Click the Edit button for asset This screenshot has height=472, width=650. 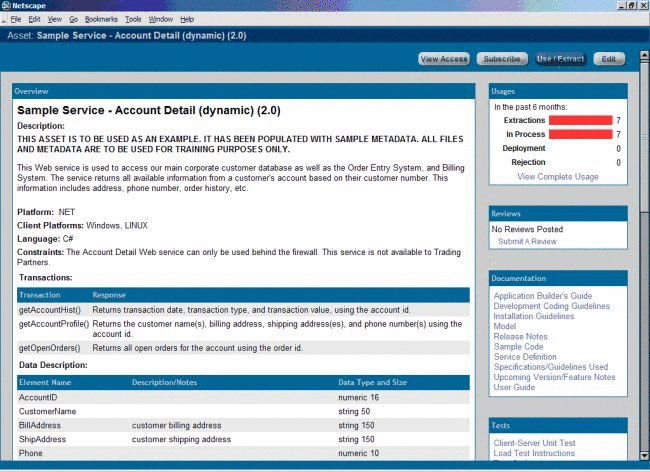(x=609, y=59)
